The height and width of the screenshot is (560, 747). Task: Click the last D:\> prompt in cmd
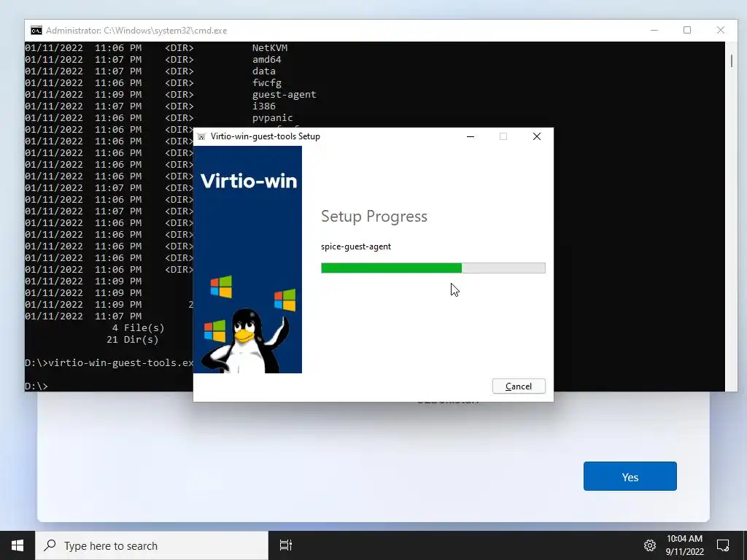(36, 386)
